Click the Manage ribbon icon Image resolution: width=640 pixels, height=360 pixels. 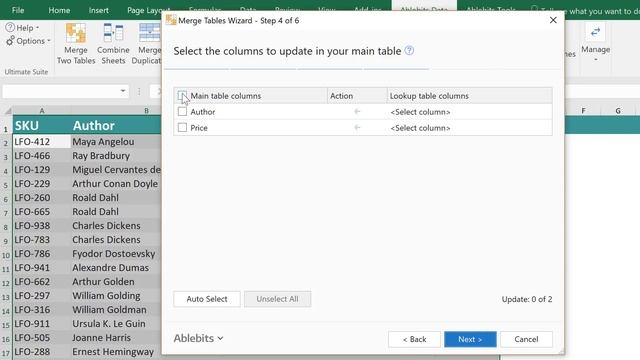596,32
